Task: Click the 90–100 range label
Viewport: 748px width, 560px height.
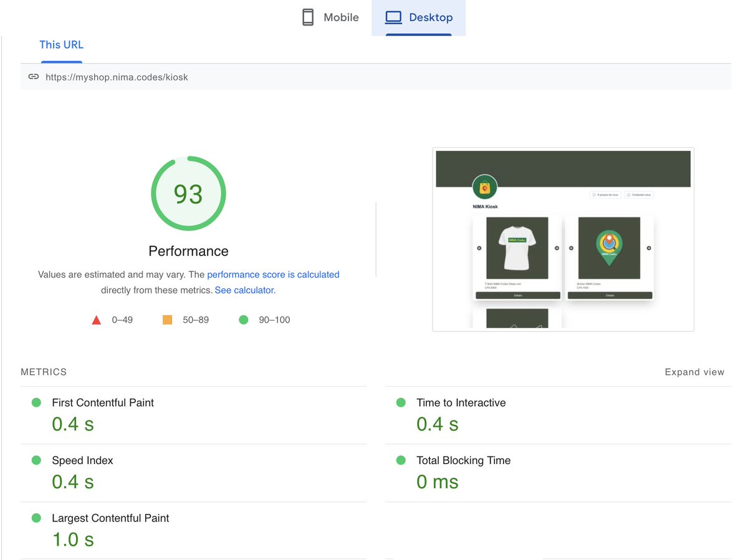Action: tap(274, 320)
